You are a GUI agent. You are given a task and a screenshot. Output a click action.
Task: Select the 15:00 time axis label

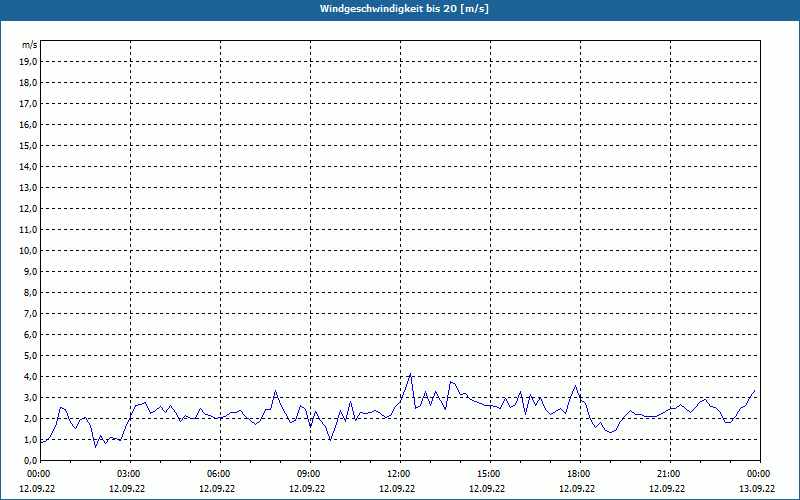pos(488,474)
